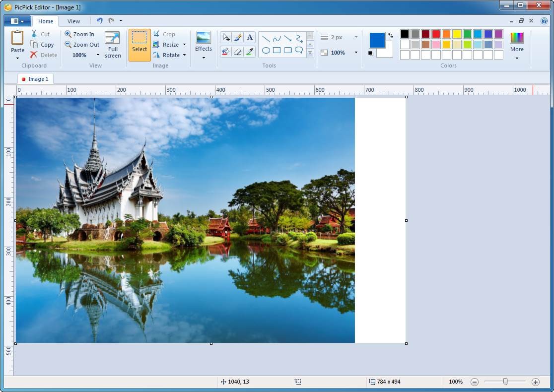The image size is (554, 392).
Task: Choose the Color Picker eyedropper tool
Action: tap(250, 52)
